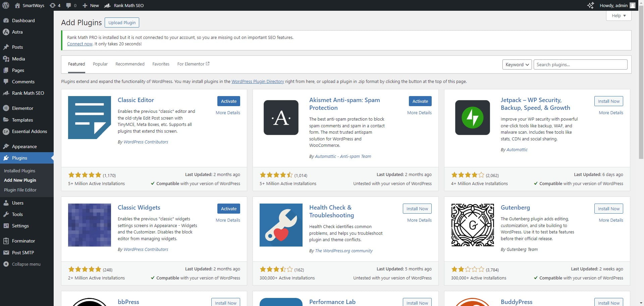
Task: Open Installed Plugins in sidebar
Action: point(19,171)
